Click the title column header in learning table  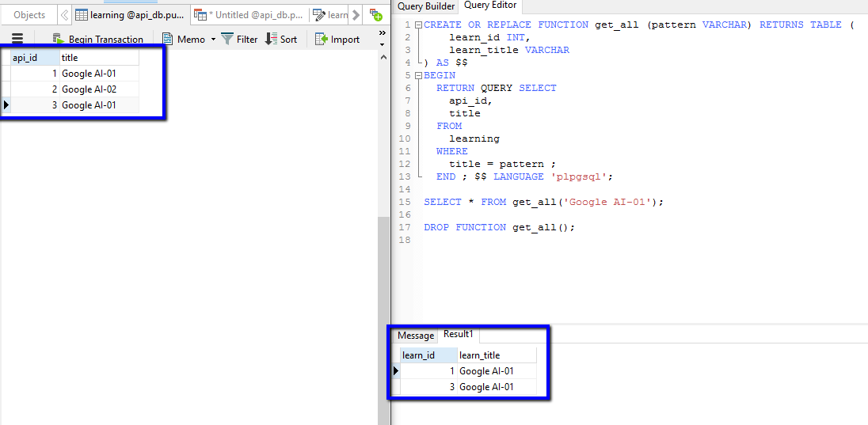point(99,58)
